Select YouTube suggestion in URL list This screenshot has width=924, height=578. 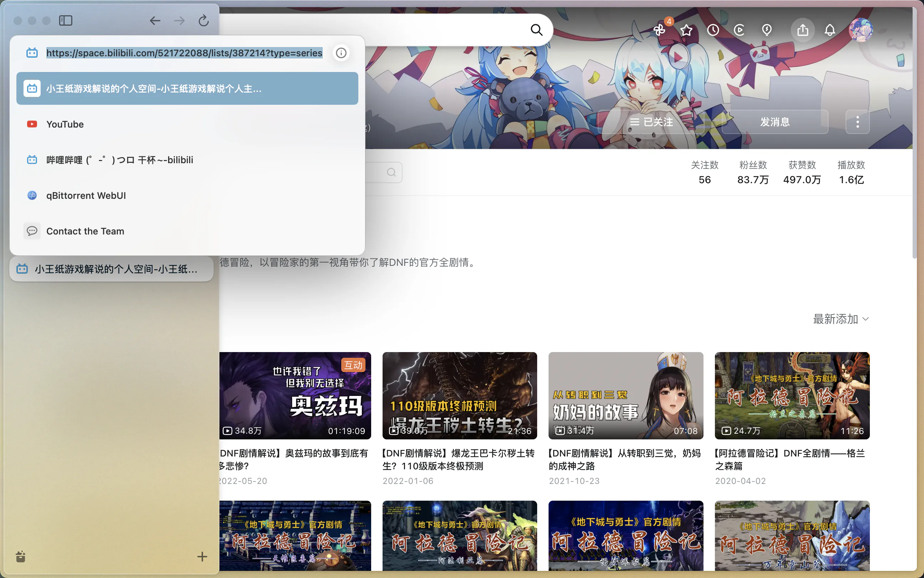click(x=65, y=124)
